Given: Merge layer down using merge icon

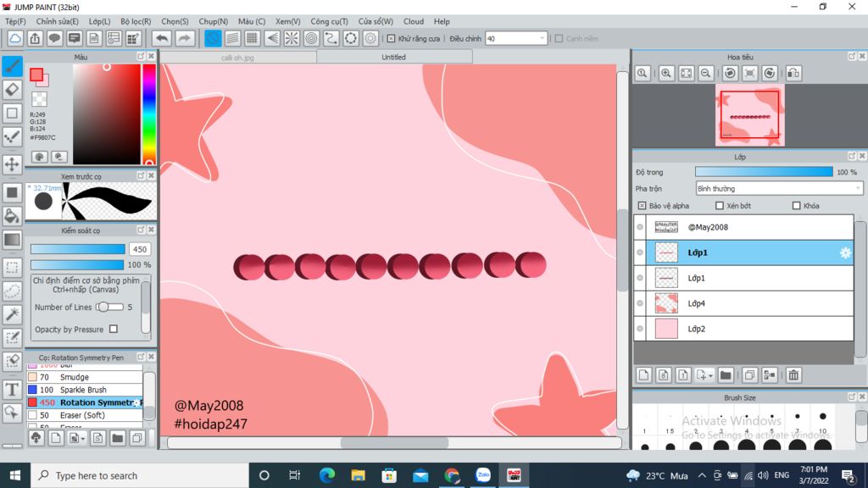Looking at the screenshot, I should pos(770,375).
